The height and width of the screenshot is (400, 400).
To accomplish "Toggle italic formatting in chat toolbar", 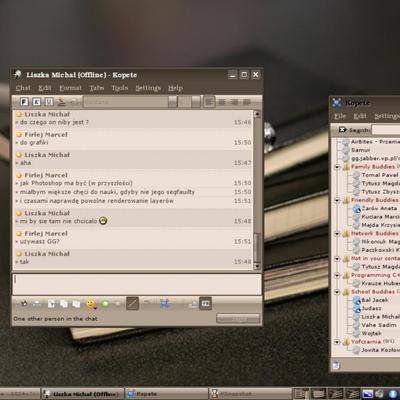I will (37, 102).
